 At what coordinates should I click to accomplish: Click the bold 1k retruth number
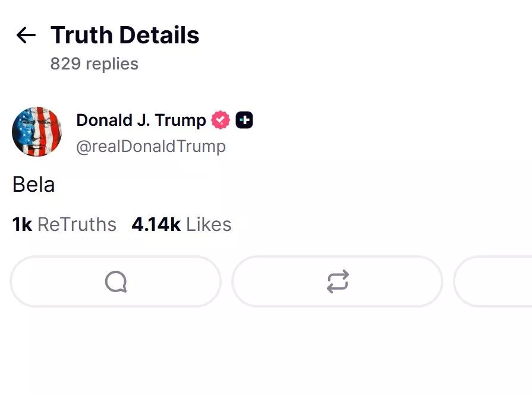(x=22, y=224)
